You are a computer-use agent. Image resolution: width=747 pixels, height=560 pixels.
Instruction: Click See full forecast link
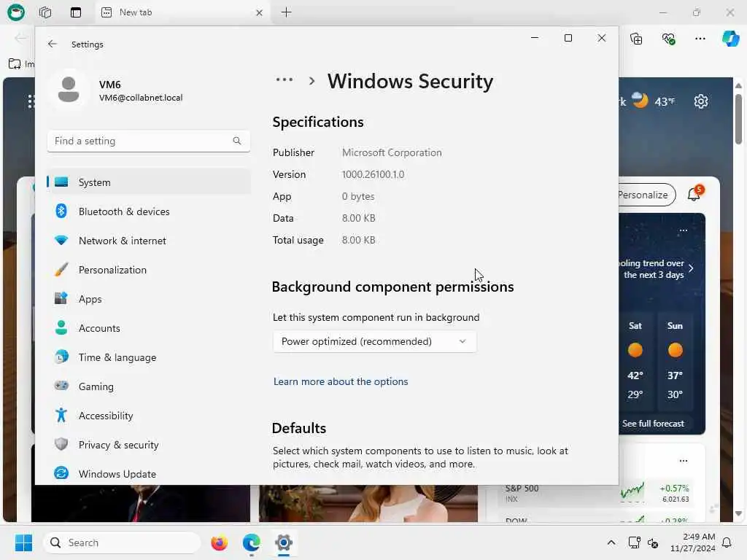tap(653, 424)
